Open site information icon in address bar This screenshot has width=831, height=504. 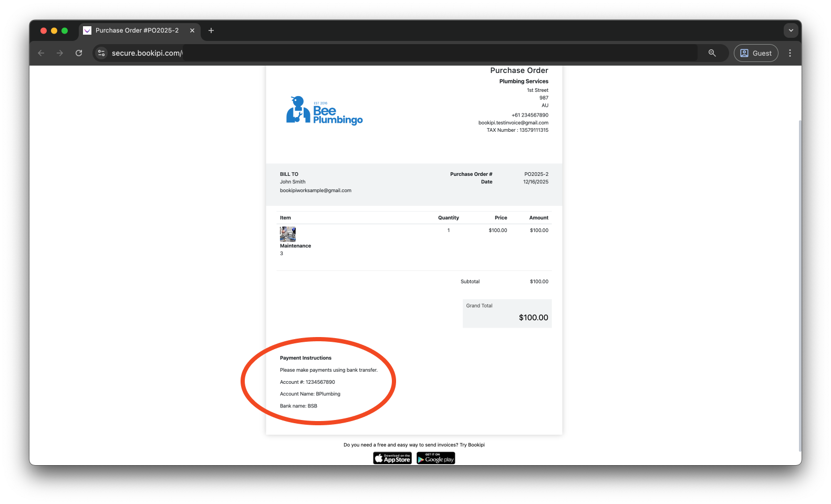tap(101, 53)
